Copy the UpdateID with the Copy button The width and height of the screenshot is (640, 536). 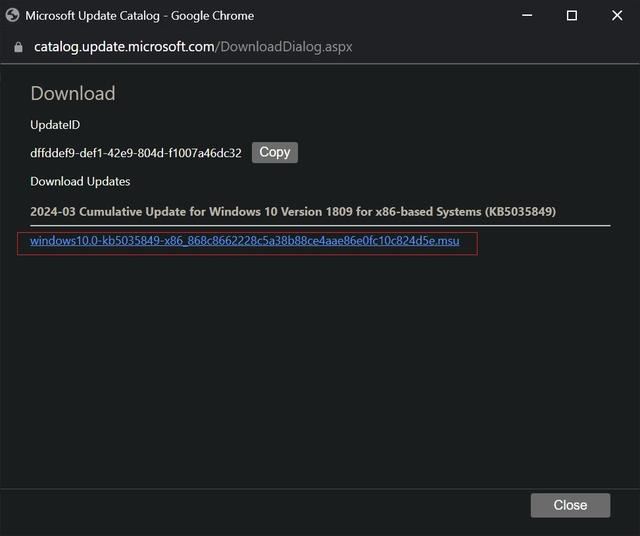point(274,152)
